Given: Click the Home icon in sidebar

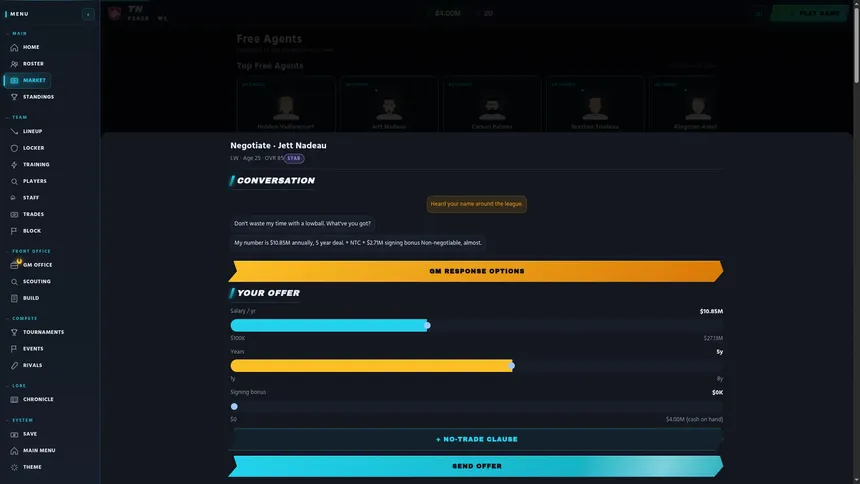Looking at the screenshot, I should click(14, 48).
